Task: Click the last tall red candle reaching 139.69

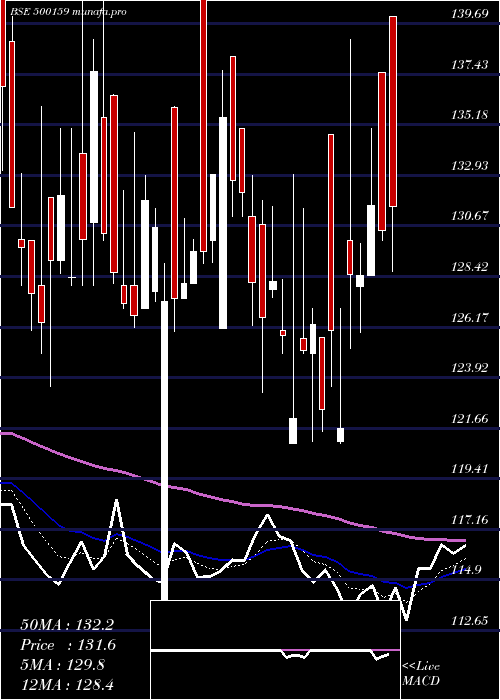Action: click(393, 111)
